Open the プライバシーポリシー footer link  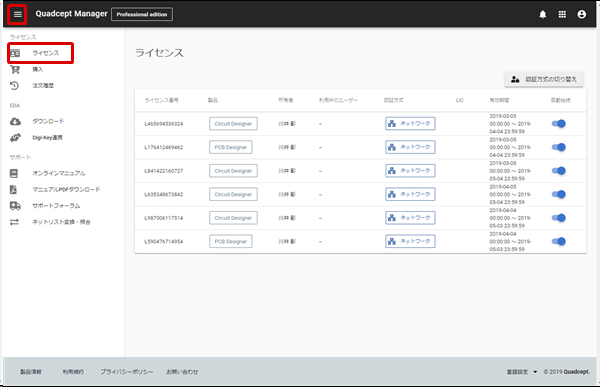point(127,372)
